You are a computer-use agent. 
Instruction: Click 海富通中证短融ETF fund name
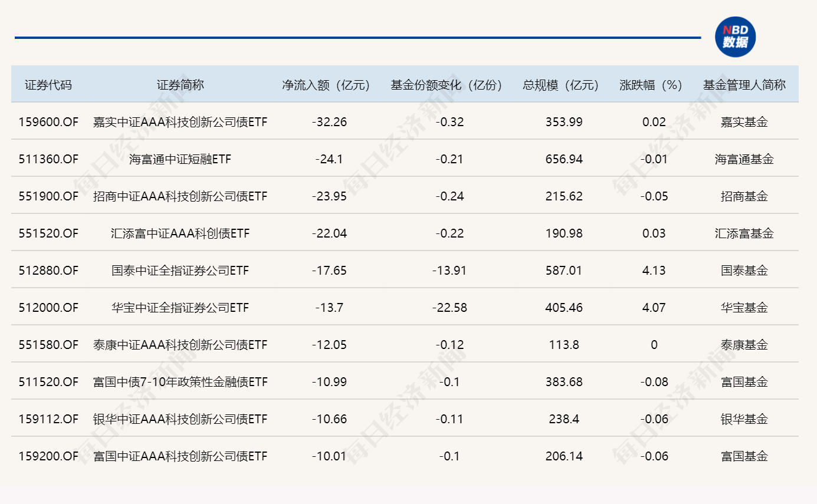pos(180,159)
